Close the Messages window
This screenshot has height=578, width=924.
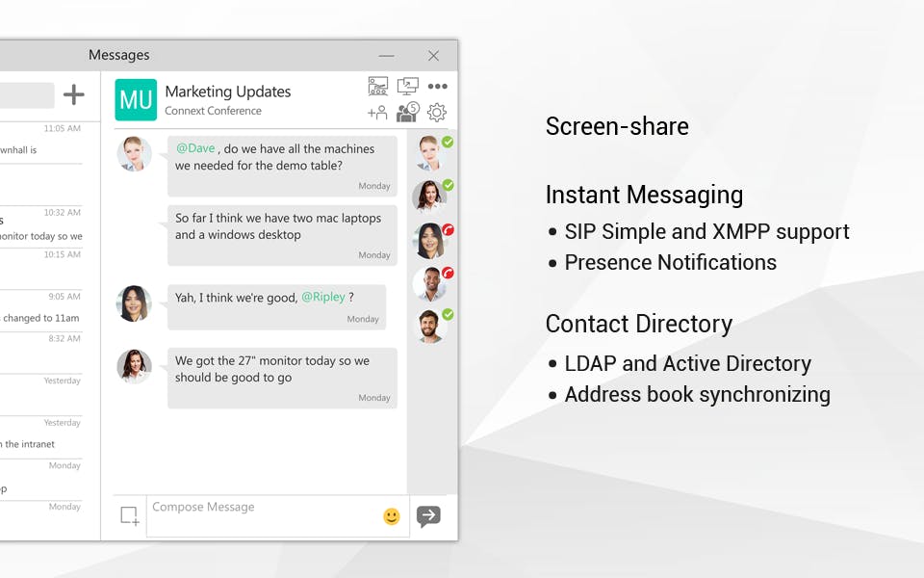coord(434,56)
